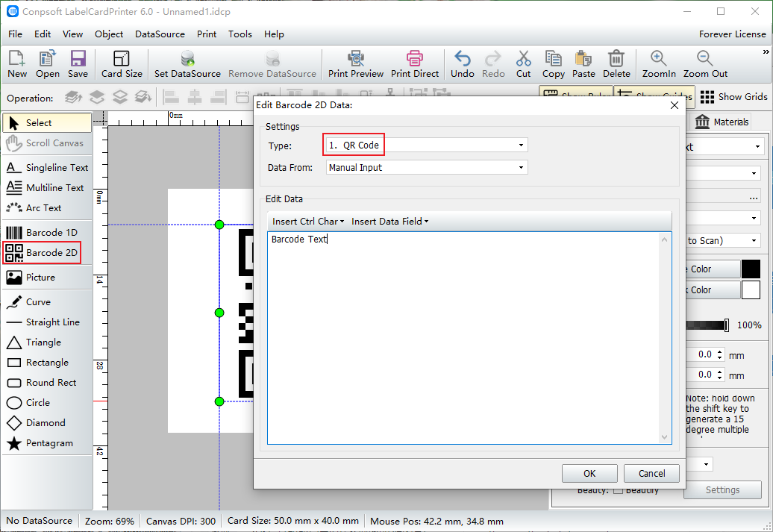Image resolution: width=773 pixels, height=532 pixels.
Task: Expand the Insert Data Field menu
Action: (390, 222)
